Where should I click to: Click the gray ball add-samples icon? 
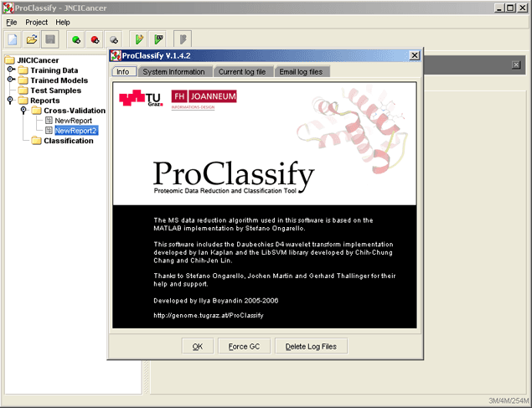point(114,39)
